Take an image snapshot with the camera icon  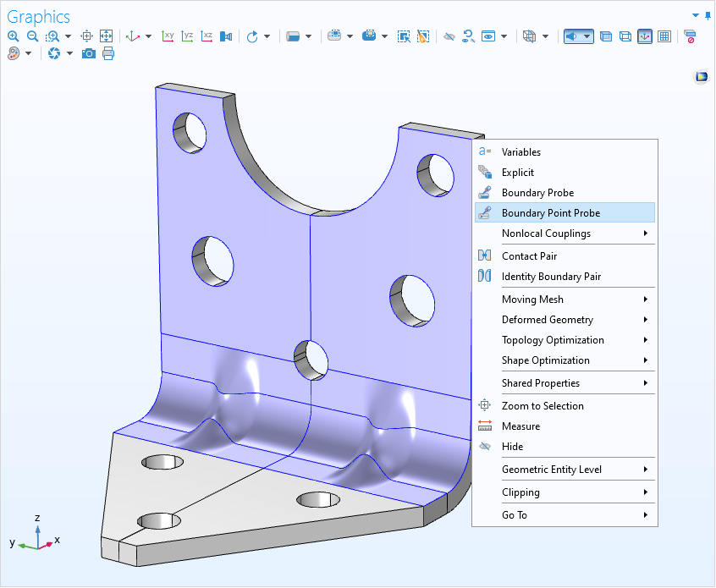pyautogui.click(x=88, y=53)
